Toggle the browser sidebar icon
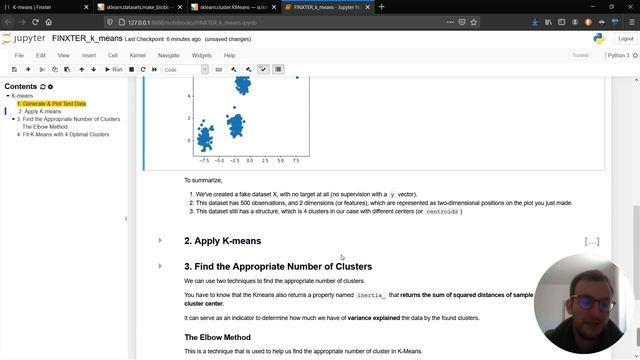Viewport: 640px width, 360px height. (x=562, y=22)
